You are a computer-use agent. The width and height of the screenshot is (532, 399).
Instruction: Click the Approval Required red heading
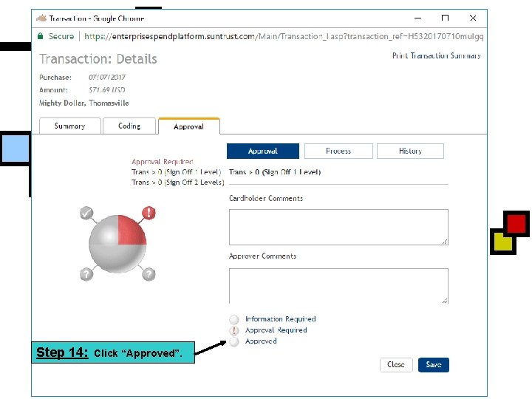pyautogui.click(x=163, y=162)
